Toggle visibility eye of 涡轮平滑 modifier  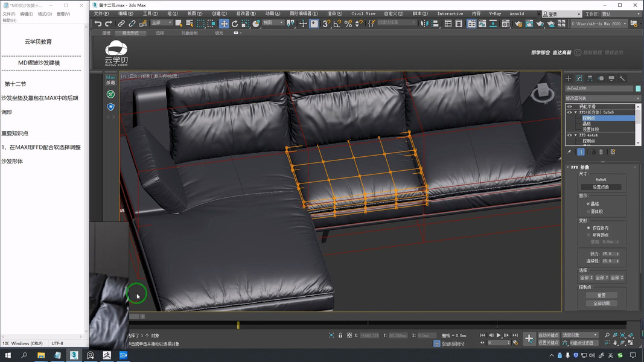(x=569, y=106)
